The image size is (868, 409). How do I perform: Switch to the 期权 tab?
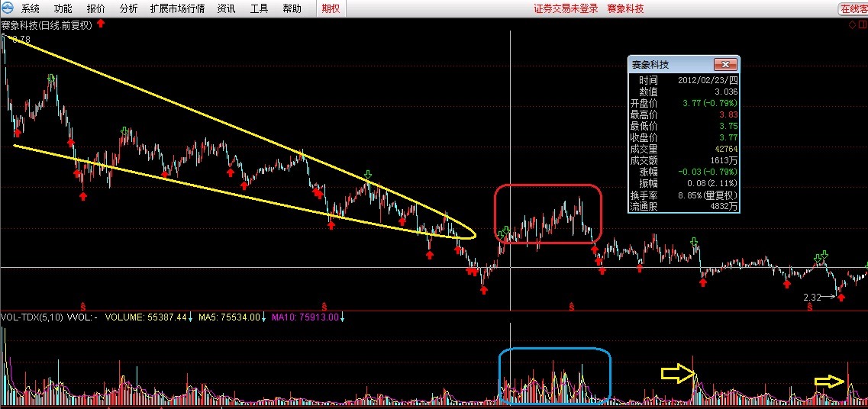click(x=331, y=8)
